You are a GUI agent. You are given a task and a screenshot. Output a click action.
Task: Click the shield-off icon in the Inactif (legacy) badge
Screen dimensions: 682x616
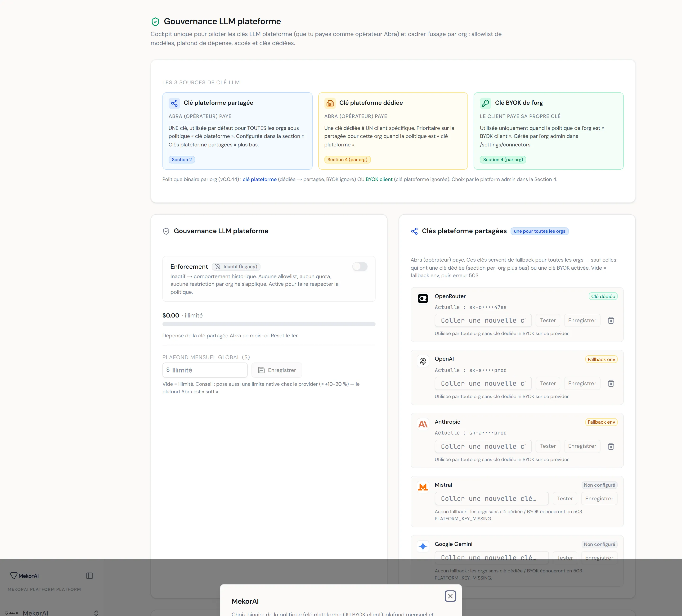[x=218, y=267]
